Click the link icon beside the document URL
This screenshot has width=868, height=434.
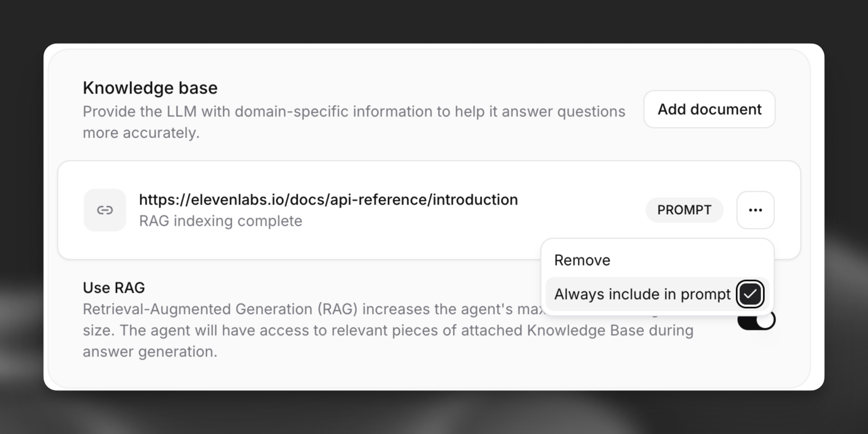(105, 210)
